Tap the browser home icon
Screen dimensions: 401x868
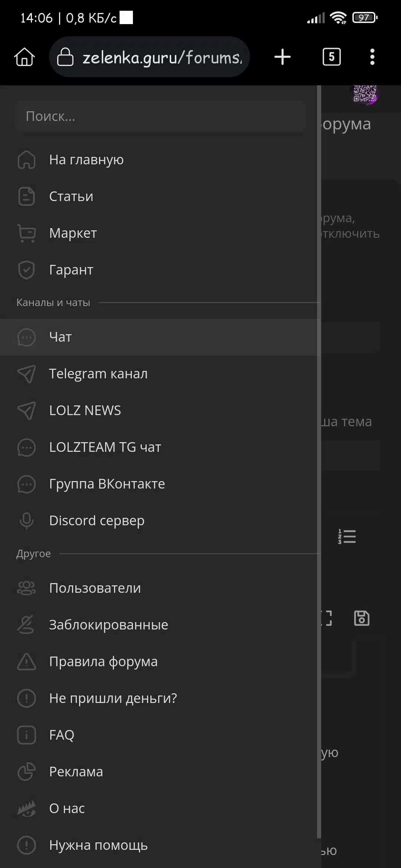point(25,57)
